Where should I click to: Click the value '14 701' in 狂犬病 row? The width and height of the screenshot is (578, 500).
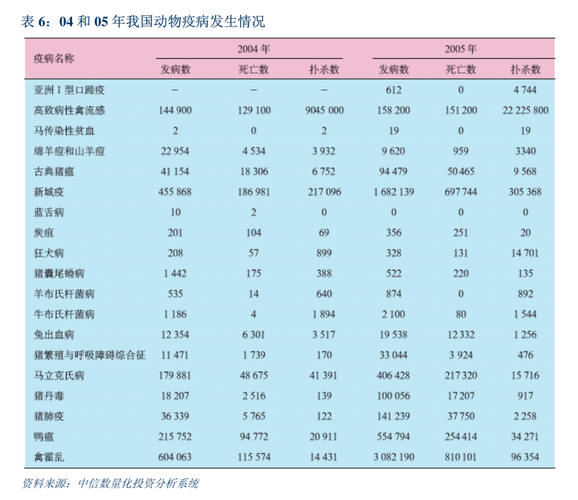tap(525, 253)
